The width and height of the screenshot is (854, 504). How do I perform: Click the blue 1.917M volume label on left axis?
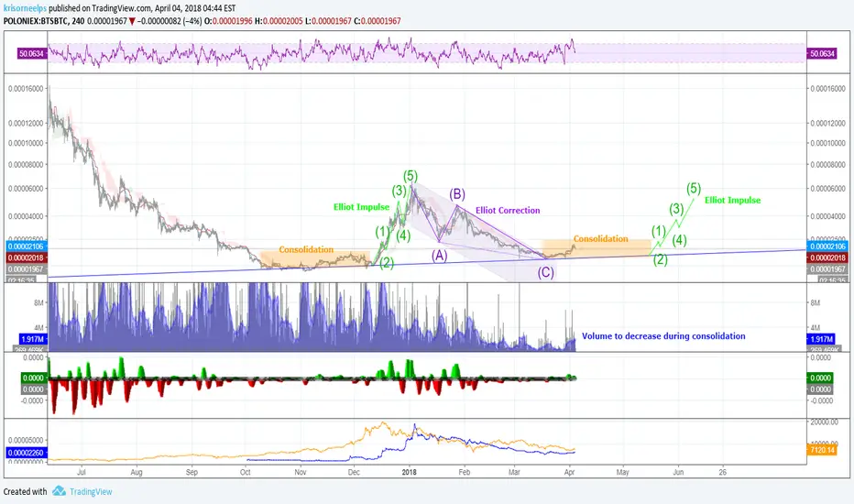coord(32,339)
